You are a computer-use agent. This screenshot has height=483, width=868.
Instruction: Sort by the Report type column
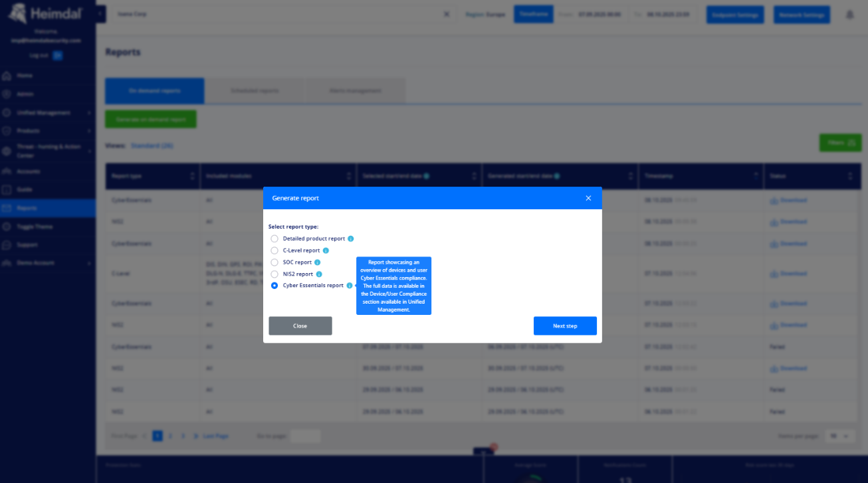tap(193, 176)
